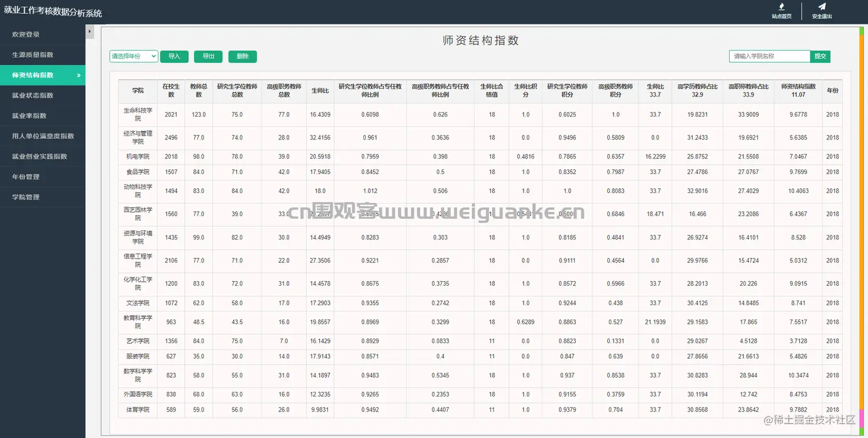This screenshot has width=868, height=438.
Task: Click 2021 students value for 生命科技学院
Action: (x=171, y=115)
